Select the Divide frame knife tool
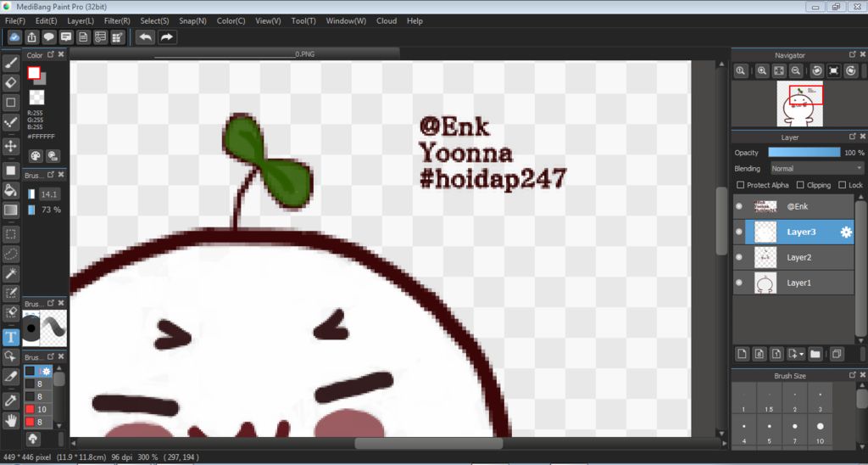The height and width of the screenshot is (465, 868). tap(10, 376)
